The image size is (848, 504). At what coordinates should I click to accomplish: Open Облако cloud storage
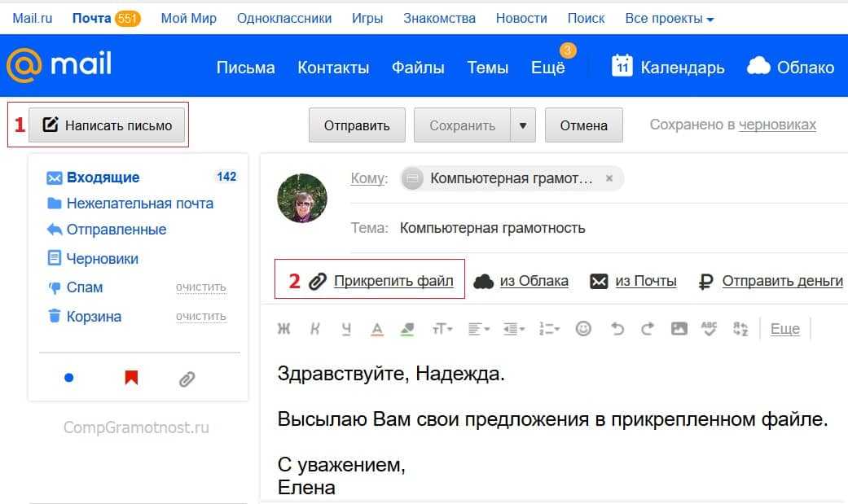[791, 67]
